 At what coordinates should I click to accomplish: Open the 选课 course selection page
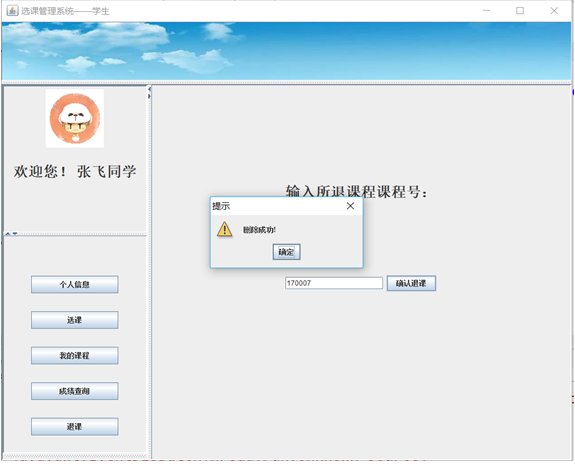(74, 320)
